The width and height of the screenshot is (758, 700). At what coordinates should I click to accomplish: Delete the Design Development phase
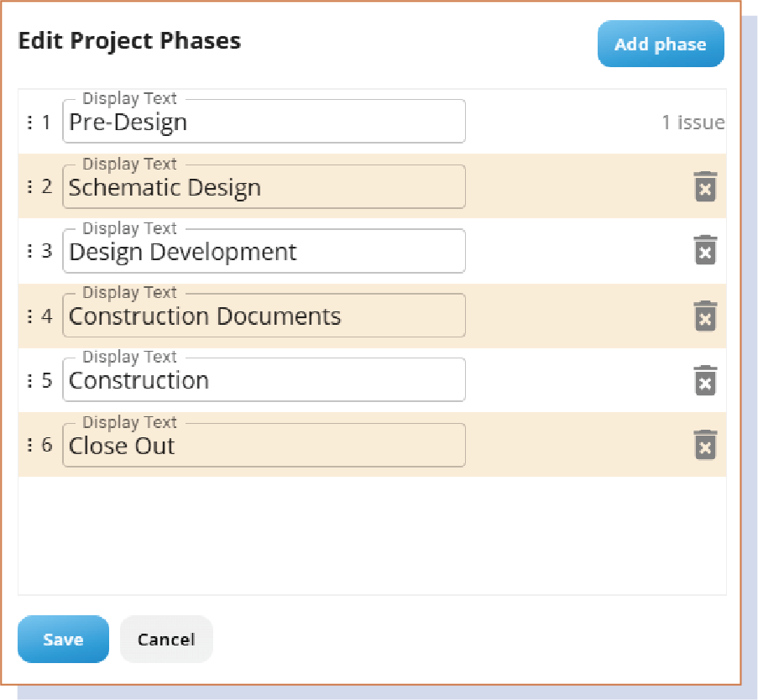pyautogui.click(x=705, y=250)
